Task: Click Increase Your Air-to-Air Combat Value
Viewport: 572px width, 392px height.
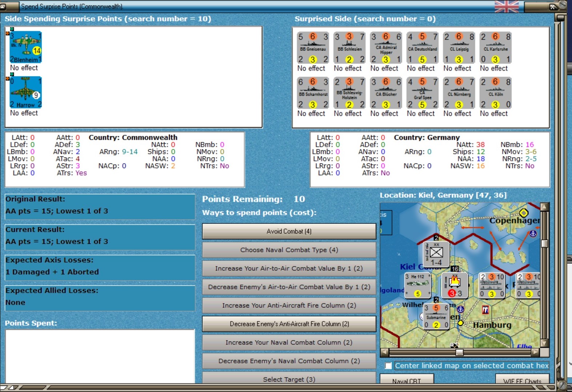Action: pyautogui.click(x=289, y=268)
